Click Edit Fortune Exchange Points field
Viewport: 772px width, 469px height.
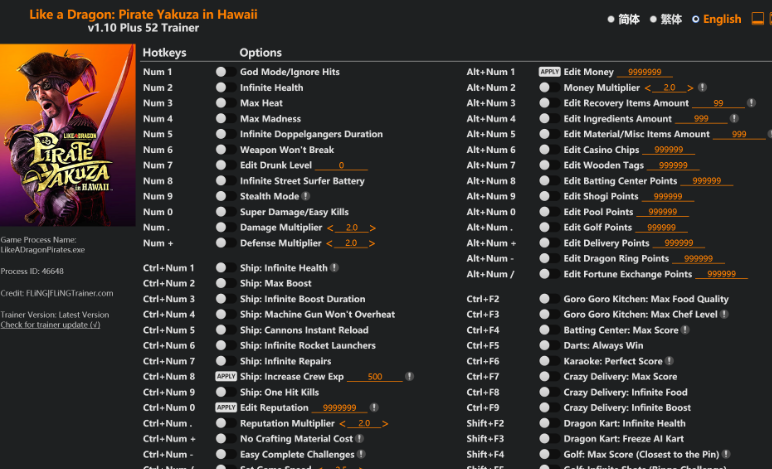721,274
